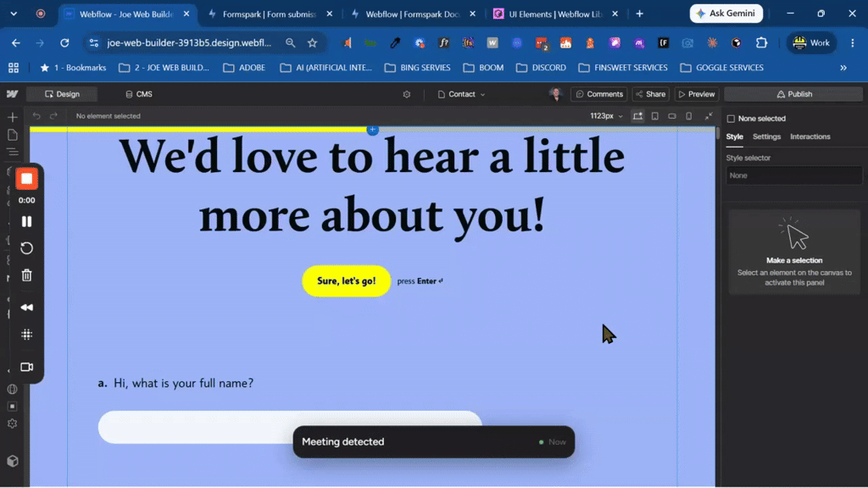Redo the last action
The width and height of the screenshot is (868, 488).
(53, 116)
